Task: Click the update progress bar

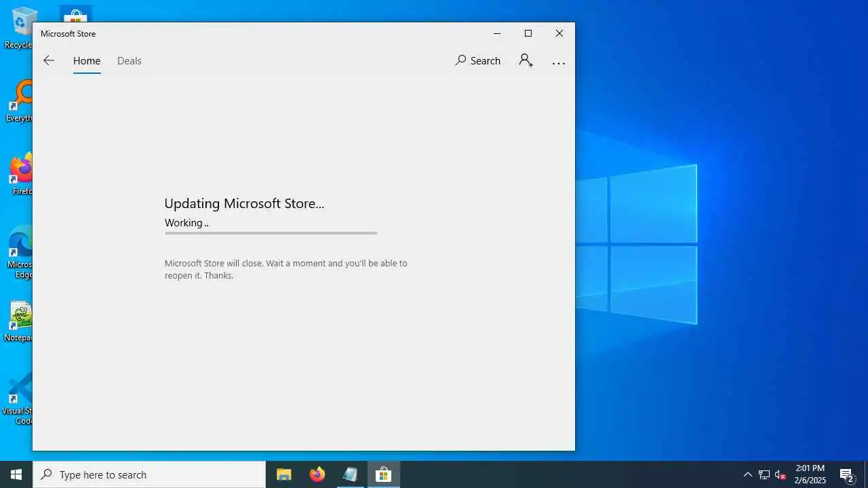Action: 271,233
